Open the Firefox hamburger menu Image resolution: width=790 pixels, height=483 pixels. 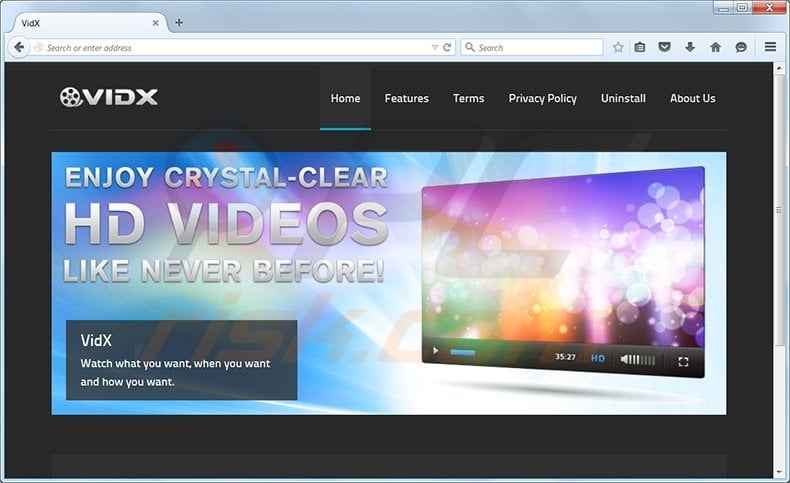pos(770,47)
